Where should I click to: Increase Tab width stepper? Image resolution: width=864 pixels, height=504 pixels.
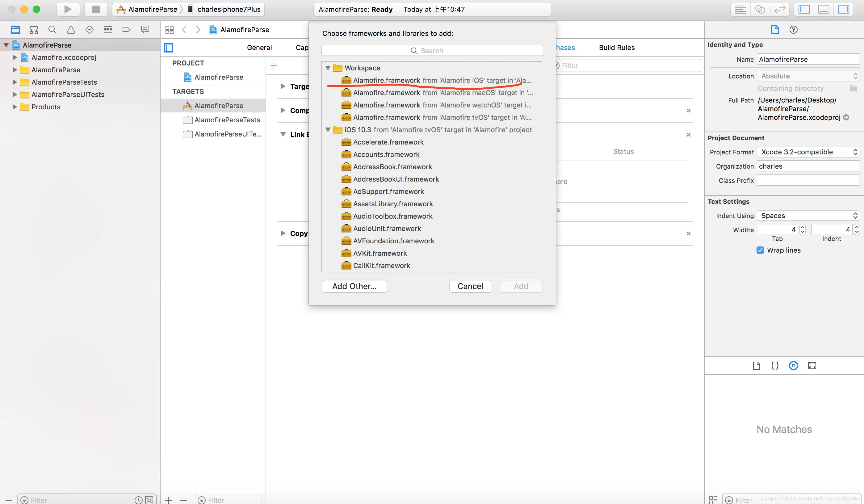[x=802, y=227]
